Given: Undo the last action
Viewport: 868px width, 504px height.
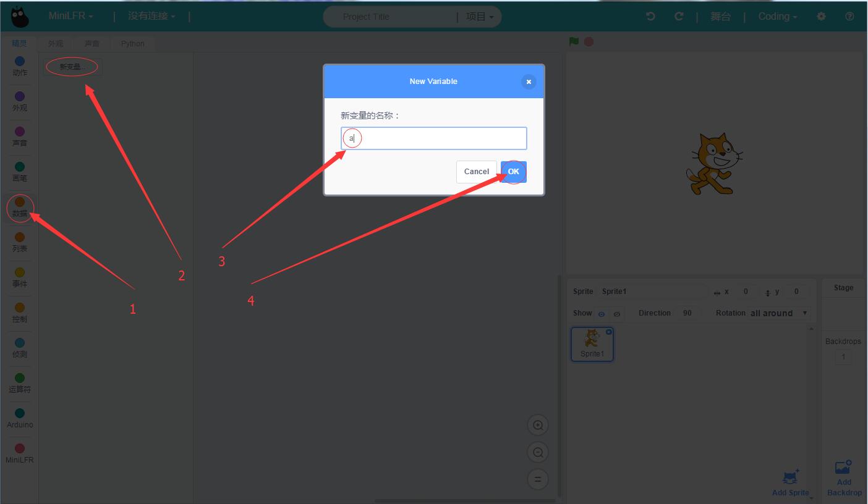Looking at the screenshot, I should pos(650,17).
